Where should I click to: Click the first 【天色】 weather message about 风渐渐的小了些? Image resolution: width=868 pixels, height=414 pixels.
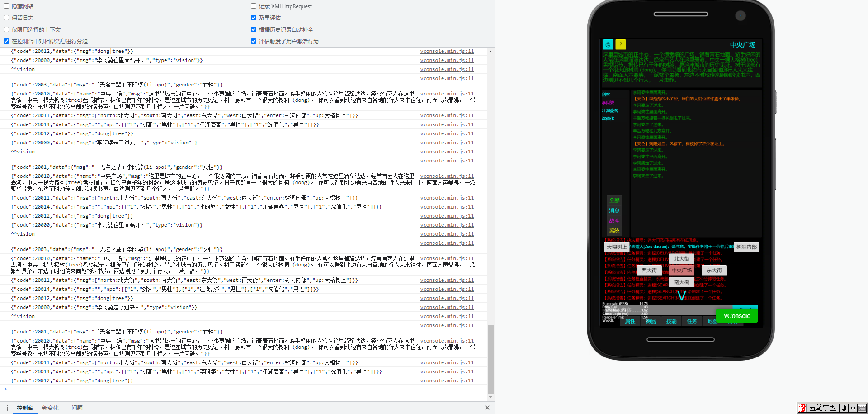pos(686,99)
